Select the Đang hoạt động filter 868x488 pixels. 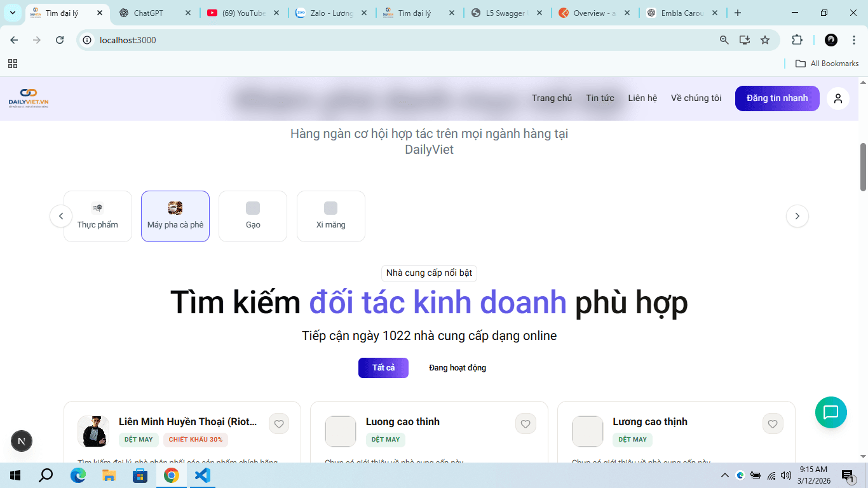tap(458, 368)
